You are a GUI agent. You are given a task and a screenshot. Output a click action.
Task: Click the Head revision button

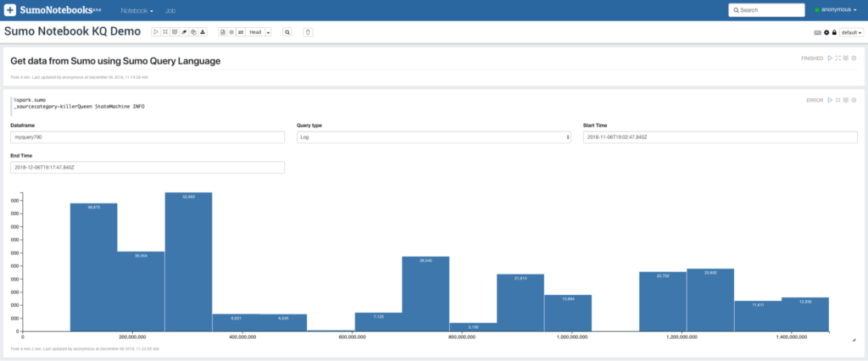255,32
